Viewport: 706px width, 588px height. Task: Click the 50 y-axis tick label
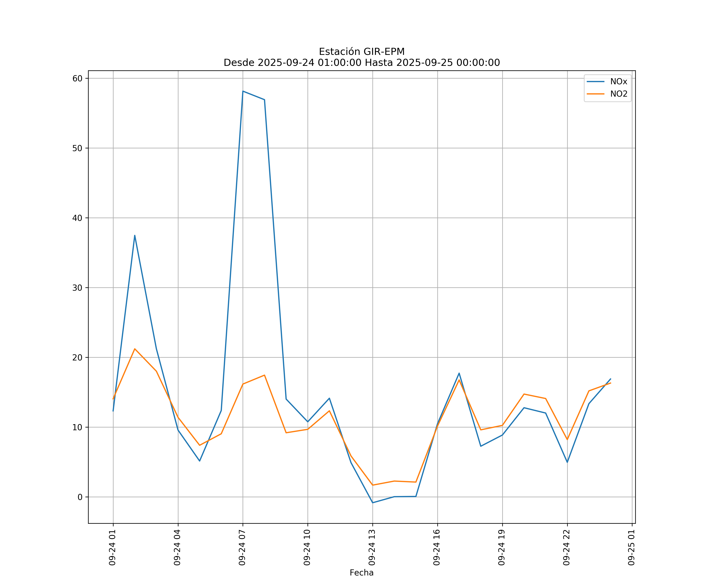(x=77, y=148)
